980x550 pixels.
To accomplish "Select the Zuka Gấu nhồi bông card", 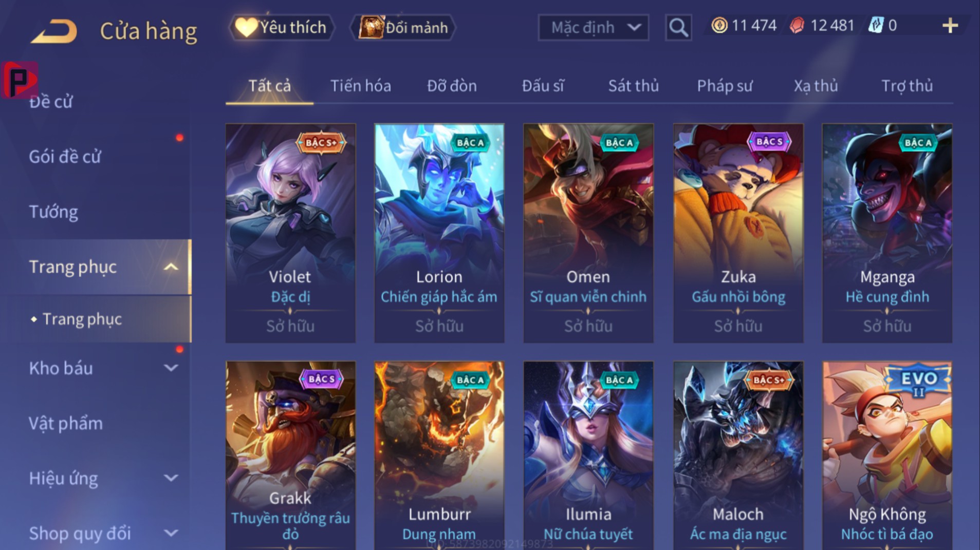I will [738, 233].
